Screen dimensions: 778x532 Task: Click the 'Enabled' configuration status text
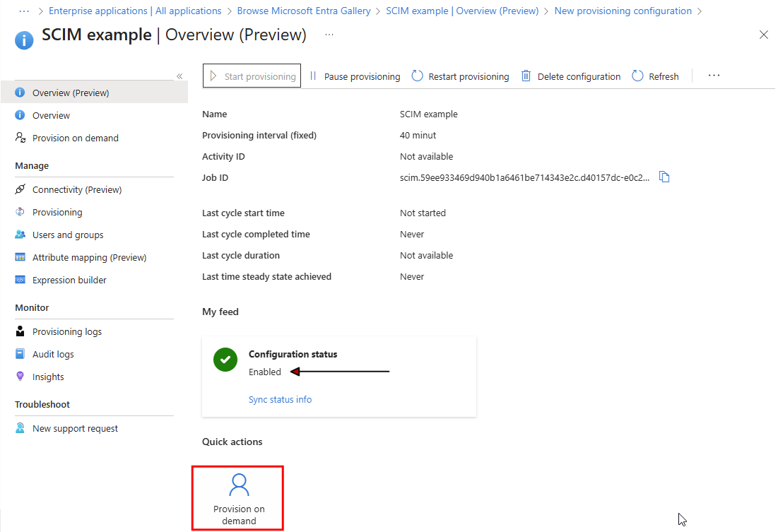pos(265,372)
